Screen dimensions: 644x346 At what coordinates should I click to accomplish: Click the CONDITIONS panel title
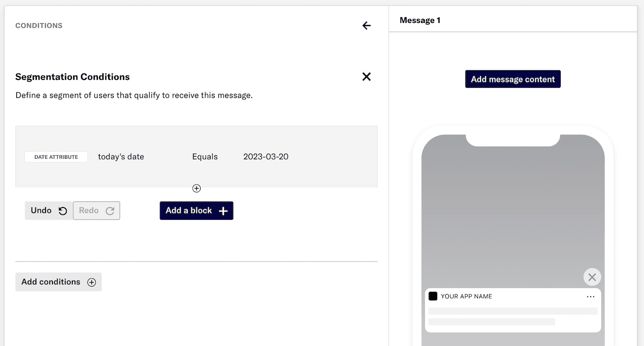(x=39, y=26)
